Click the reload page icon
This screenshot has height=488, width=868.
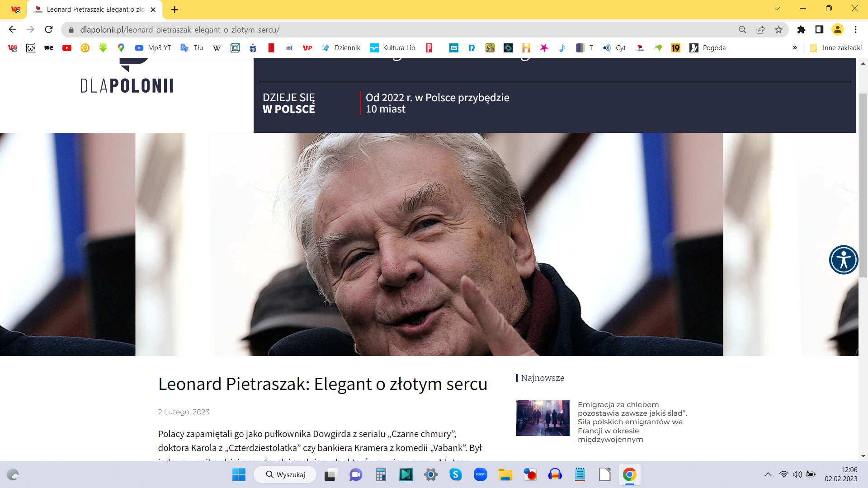(49, 29)
